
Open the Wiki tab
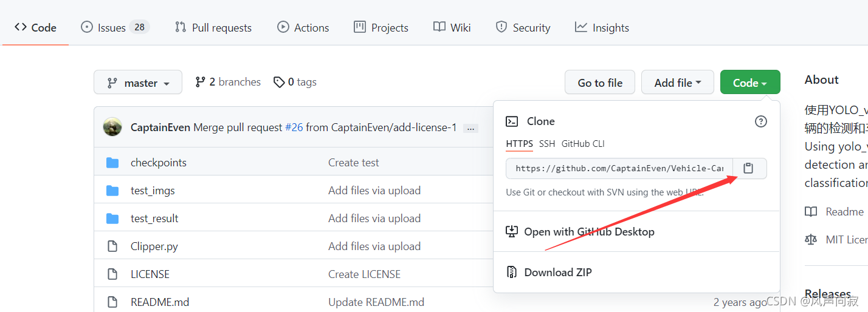pos(452,27)
